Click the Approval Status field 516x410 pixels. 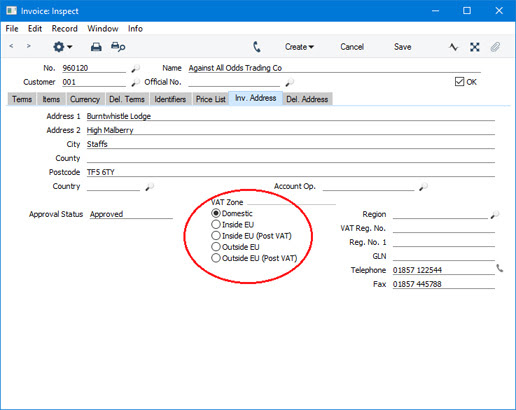tap(131, 214)
